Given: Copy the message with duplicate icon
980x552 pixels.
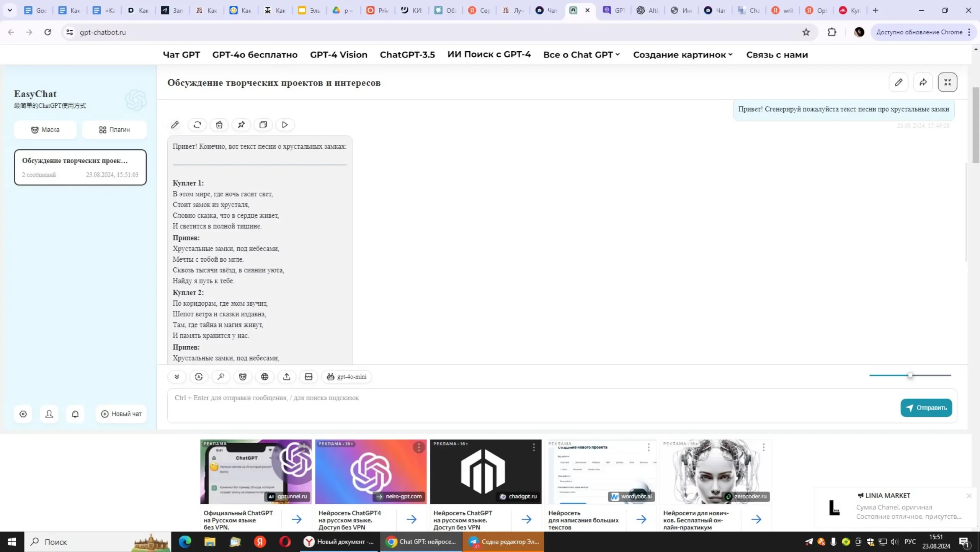Looking at the screenshot, I should (x=263, y=125).
